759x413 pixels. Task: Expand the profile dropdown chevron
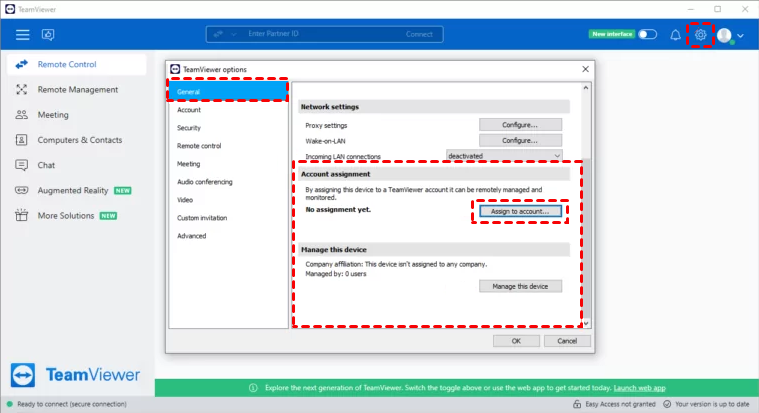click(x=740, y=35)
